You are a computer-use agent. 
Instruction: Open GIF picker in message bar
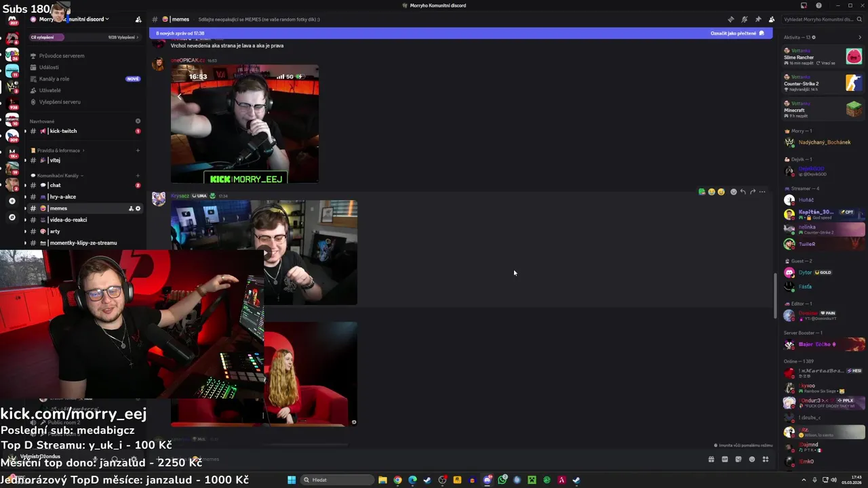[725, 459]
